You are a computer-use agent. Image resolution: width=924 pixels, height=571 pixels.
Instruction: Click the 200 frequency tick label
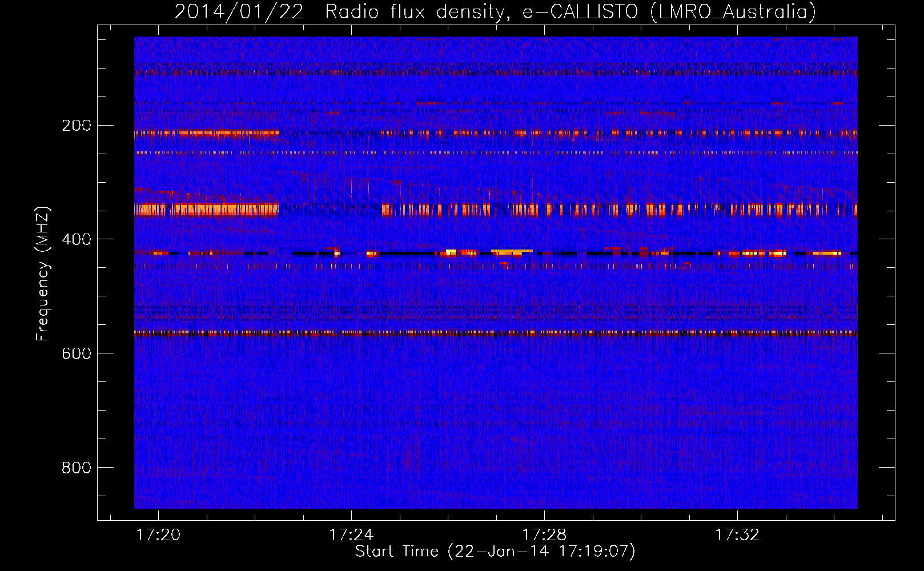pos(77,126)
